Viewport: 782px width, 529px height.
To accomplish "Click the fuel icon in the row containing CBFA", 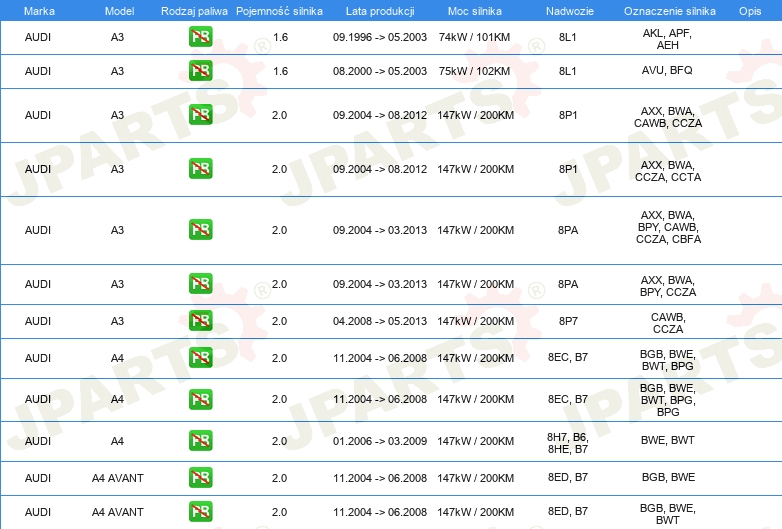I will (x=200, y=229).
